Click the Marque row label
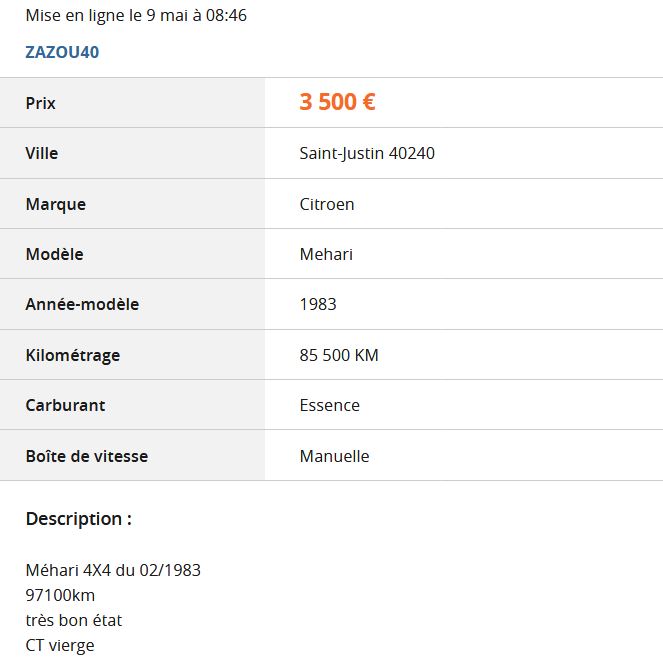Screen dimensions: 663x672 [x=56, y=204]
